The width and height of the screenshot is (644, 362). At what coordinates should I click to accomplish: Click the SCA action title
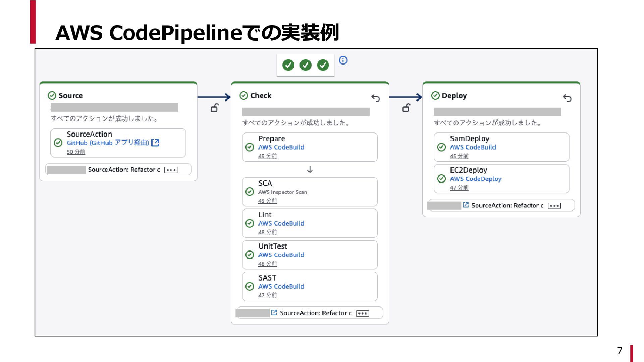pyautogui.click(x=265, y=183)
